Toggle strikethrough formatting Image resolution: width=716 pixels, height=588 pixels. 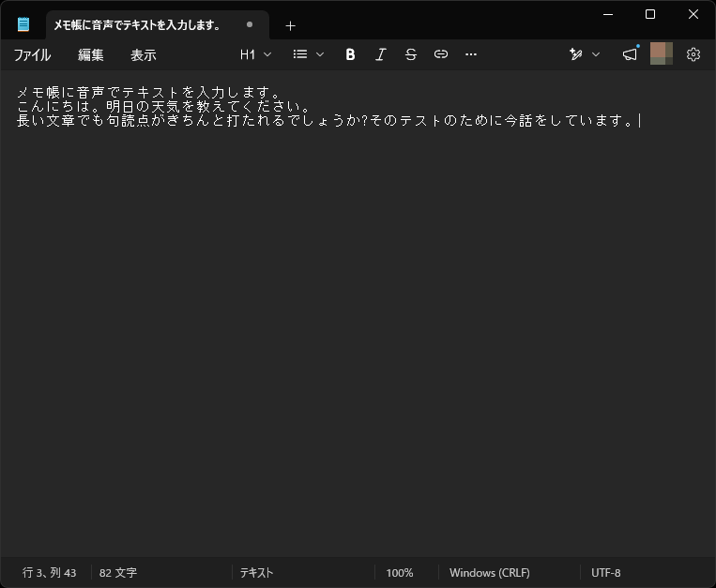click(x=410, y=54)
